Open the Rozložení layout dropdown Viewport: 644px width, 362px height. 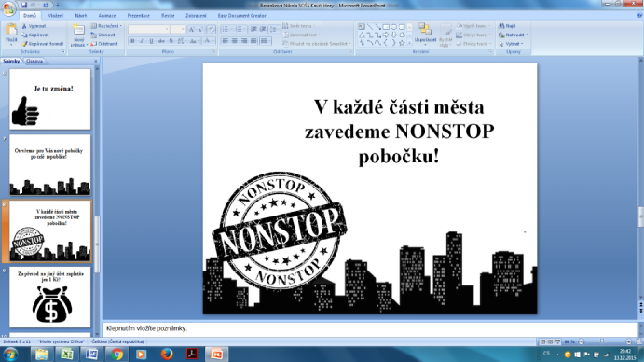pos(106,26)
